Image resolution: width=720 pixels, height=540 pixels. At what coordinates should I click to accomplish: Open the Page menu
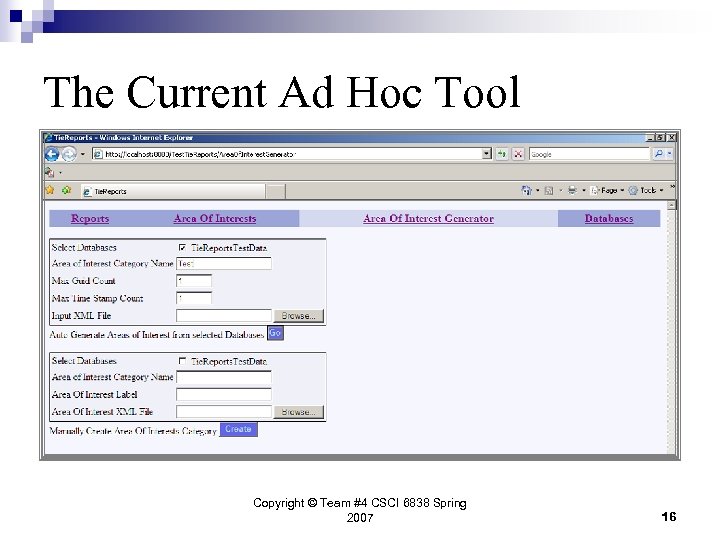pyautogui.click(x=608, y=191)
